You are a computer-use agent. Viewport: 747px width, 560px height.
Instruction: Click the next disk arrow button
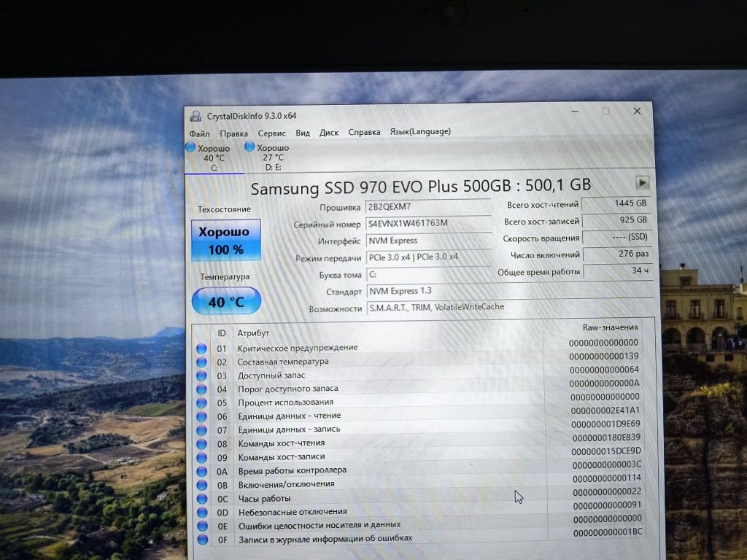[x=642, y=182]
